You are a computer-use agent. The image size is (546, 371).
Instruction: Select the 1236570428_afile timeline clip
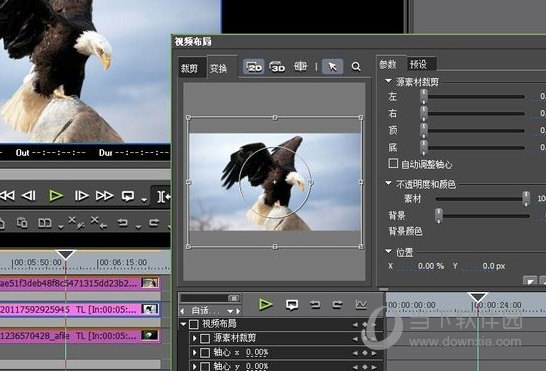click(80, 336)
